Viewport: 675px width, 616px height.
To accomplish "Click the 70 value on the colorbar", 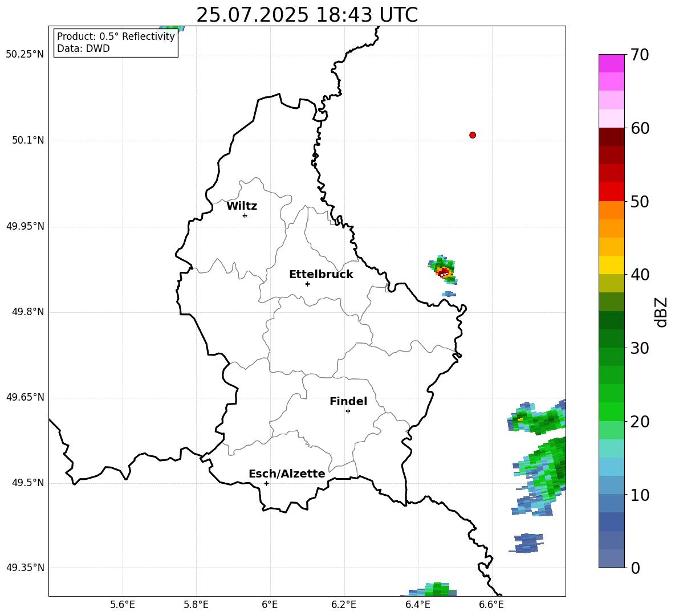I will (x=640, y=55).
